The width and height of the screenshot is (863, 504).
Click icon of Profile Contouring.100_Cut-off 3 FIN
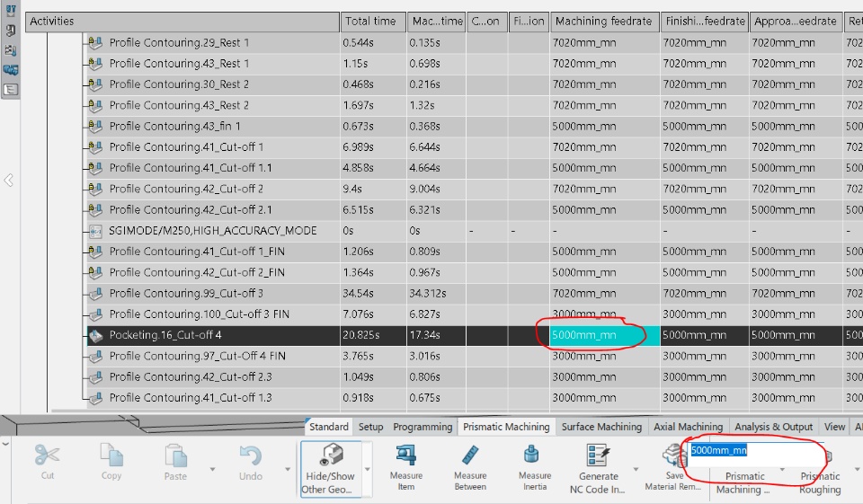(96, 314)
